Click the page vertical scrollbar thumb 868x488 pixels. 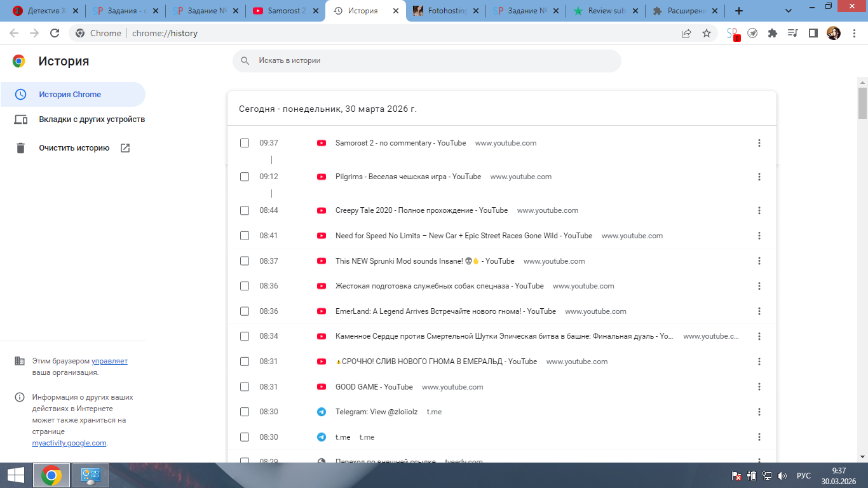862,103
